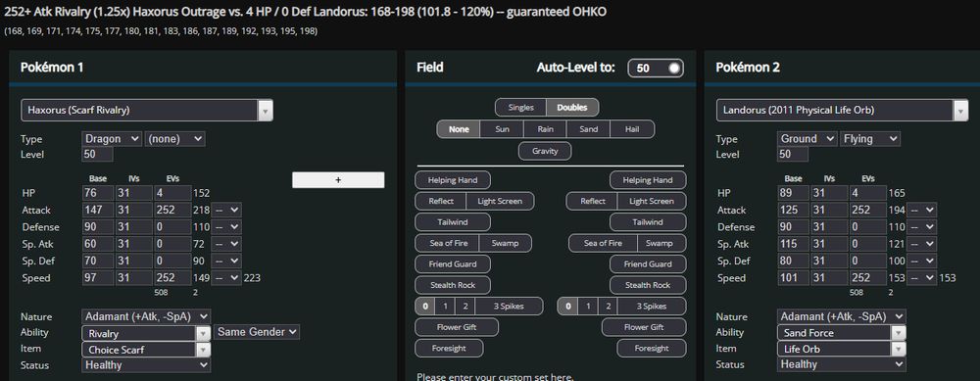Open Pokémon 2 Healthy status dropdown
This screenshot has width=980, height=381.
(x=842, y=364)
